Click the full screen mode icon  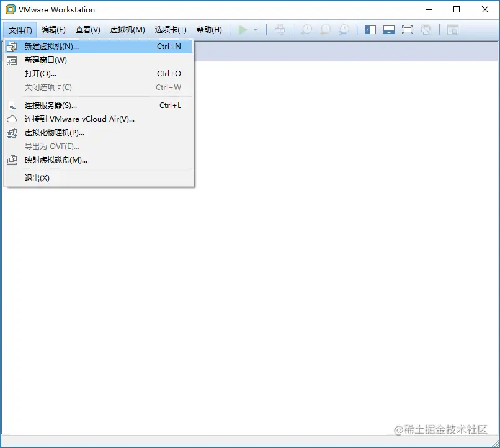407,30
